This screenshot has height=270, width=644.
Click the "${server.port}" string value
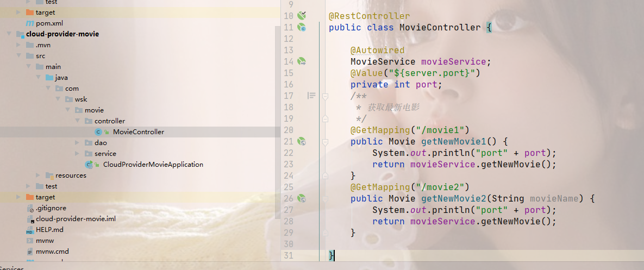point(432,73)
